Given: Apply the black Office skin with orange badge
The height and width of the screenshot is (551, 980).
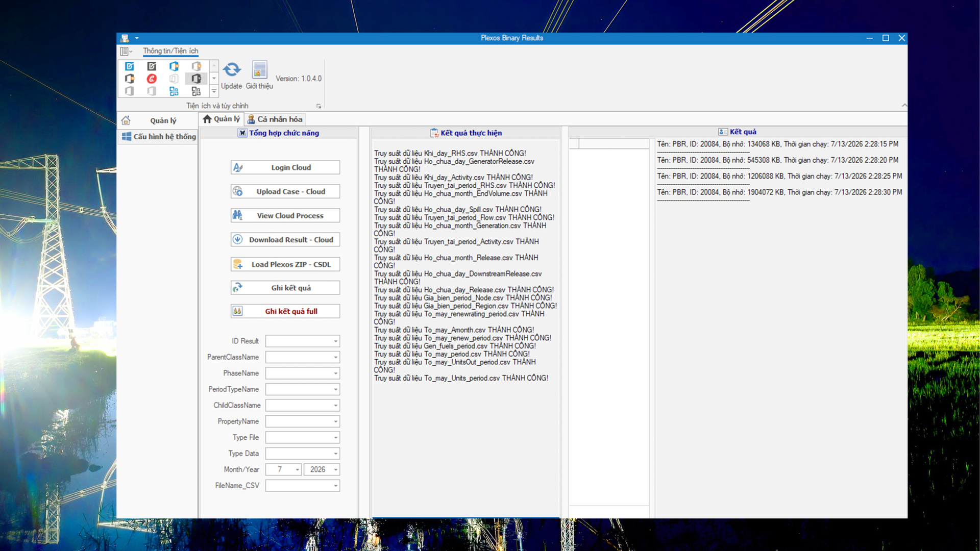Looking at the screenshot, I should (x=130, y=79).
